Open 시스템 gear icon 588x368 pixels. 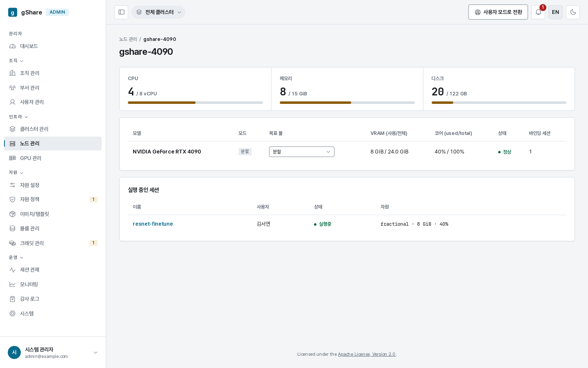[13, 313]
